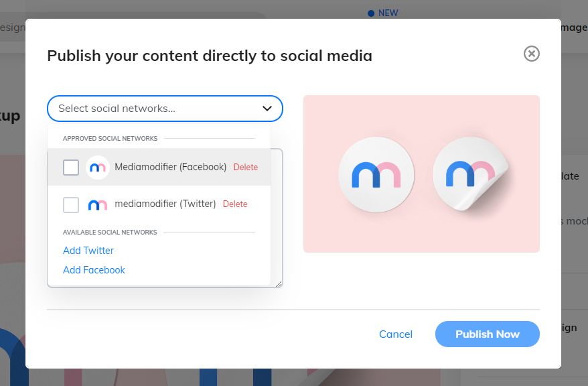Click the Add Facebook link

point(94,270)
